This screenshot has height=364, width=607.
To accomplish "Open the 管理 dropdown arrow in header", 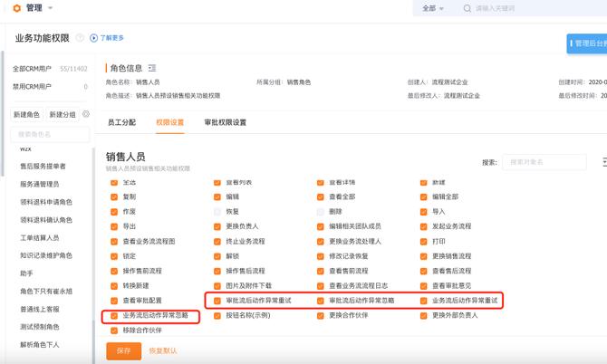I will [x=50, y=8].
